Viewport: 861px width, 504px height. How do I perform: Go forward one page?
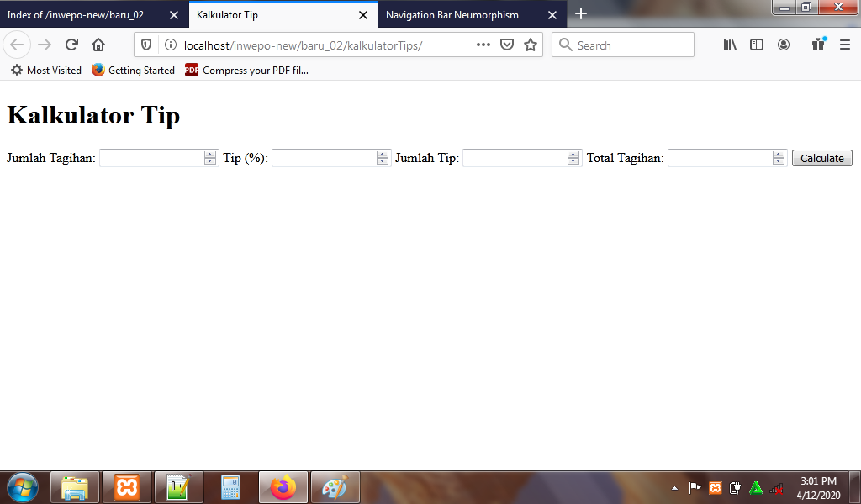45,45
